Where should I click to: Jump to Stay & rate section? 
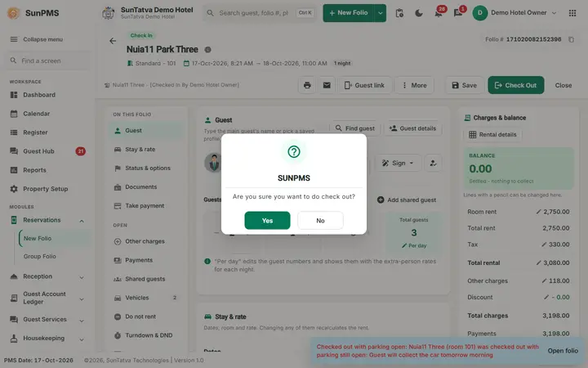click(146, 150)
